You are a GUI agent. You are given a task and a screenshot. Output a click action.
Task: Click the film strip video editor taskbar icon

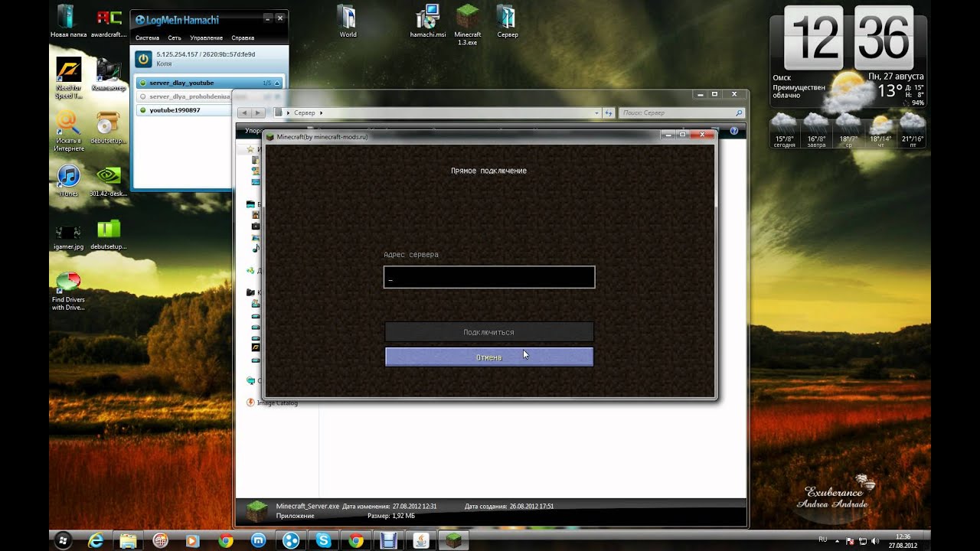(388, 540)
